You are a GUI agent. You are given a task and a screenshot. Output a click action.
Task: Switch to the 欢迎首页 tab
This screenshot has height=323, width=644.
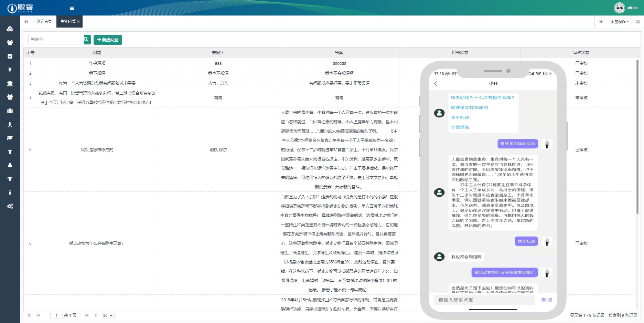click(44, 21)
